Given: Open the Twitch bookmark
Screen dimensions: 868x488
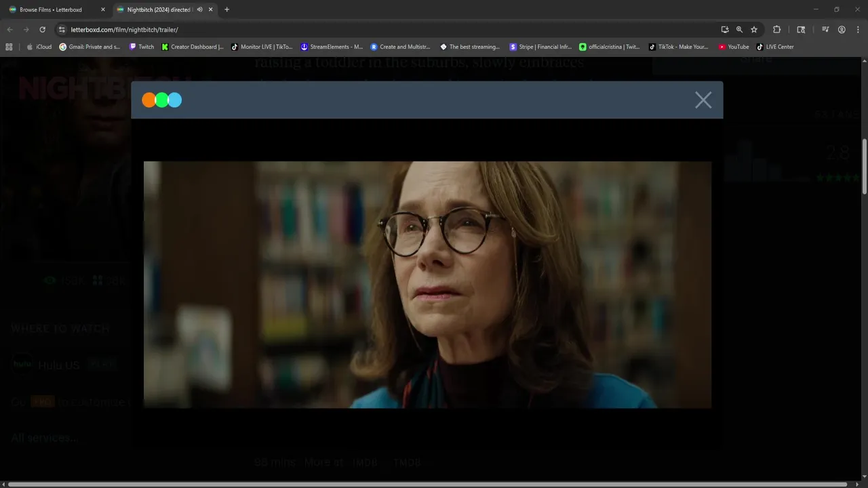Looking at the screenshot, I should click(142, 47).
